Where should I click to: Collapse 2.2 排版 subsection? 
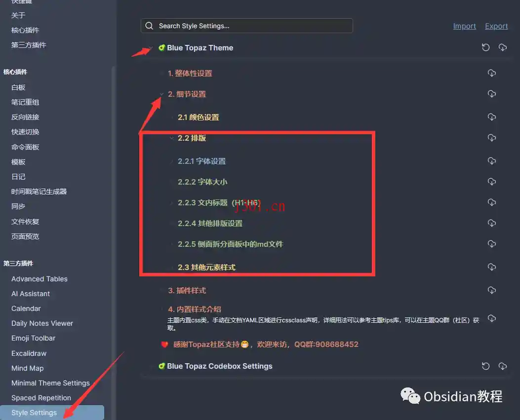point(172,138)
